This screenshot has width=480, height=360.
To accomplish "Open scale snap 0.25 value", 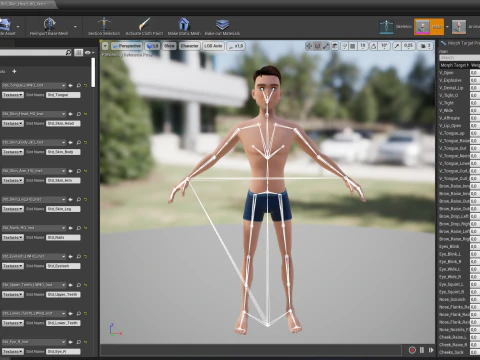I will [x=408, y=46].
